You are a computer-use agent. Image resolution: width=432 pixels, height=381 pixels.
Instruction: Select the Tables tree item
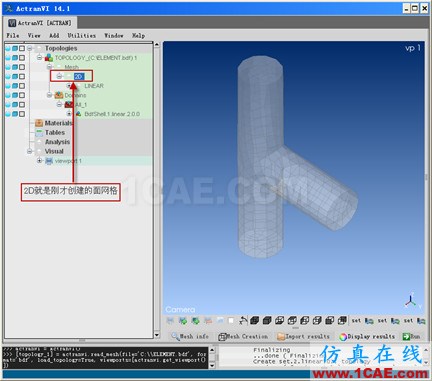pos(55,132)
